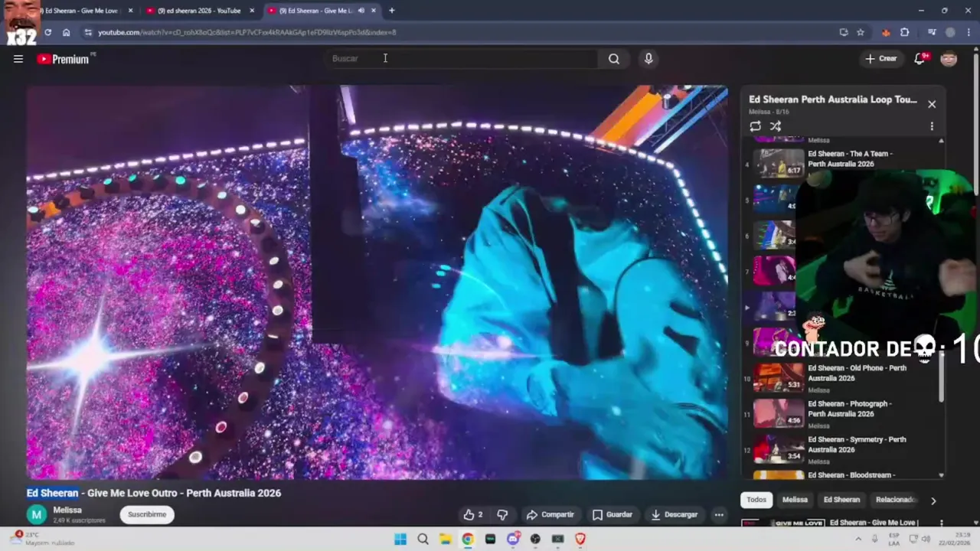The image size is (980, 551).
Task: Download the video with Descargar
Action: pos(675,515)
